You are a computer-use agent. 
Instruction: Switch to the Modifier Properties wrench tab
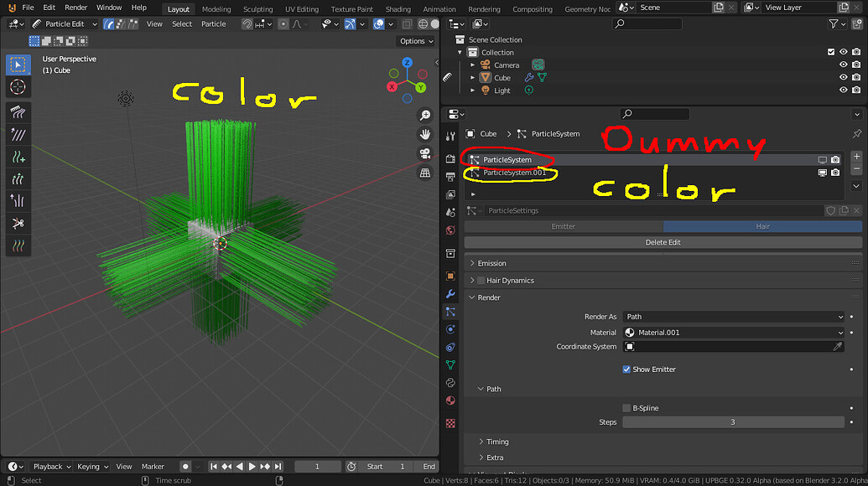[450, 295]
